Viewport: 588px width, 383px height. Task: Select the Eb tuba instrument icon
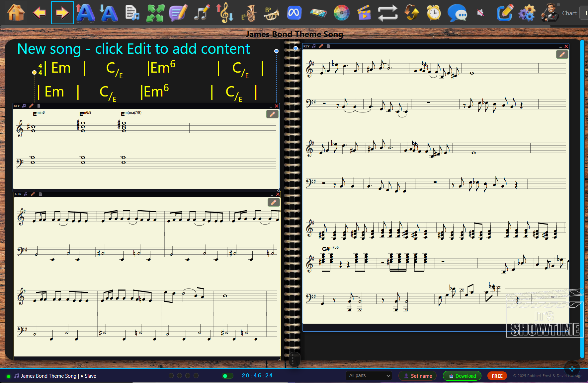pos(249,13)
